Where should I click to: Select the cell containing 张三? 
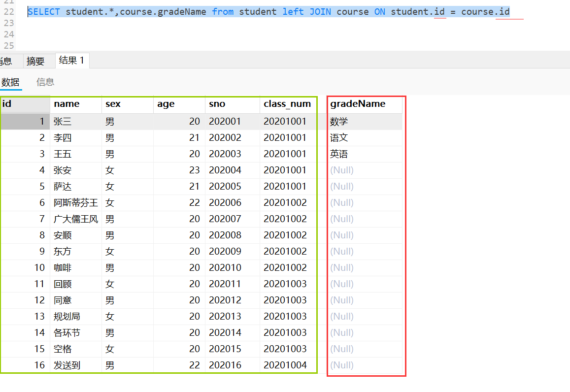click(75, 121)
